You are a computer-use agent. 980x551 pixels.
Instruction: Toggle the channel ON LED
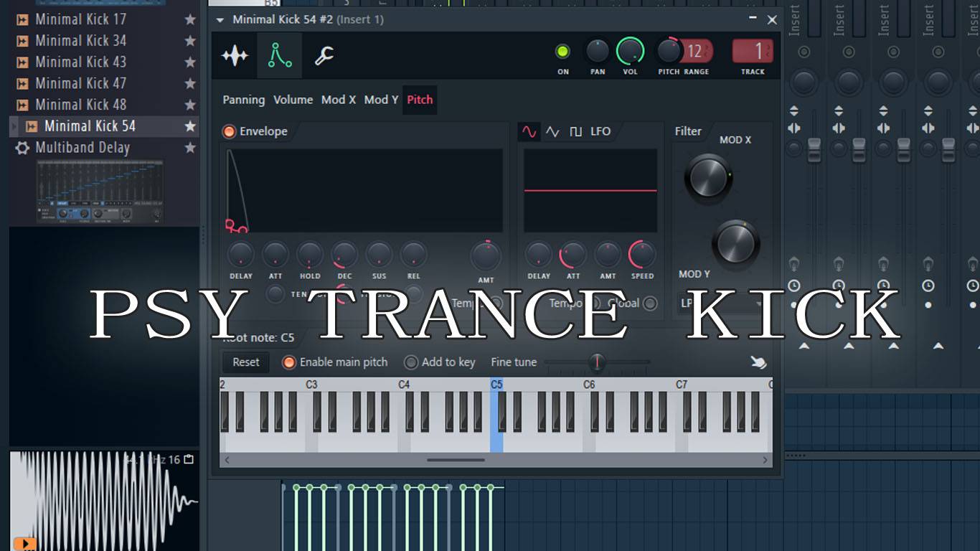562,52
